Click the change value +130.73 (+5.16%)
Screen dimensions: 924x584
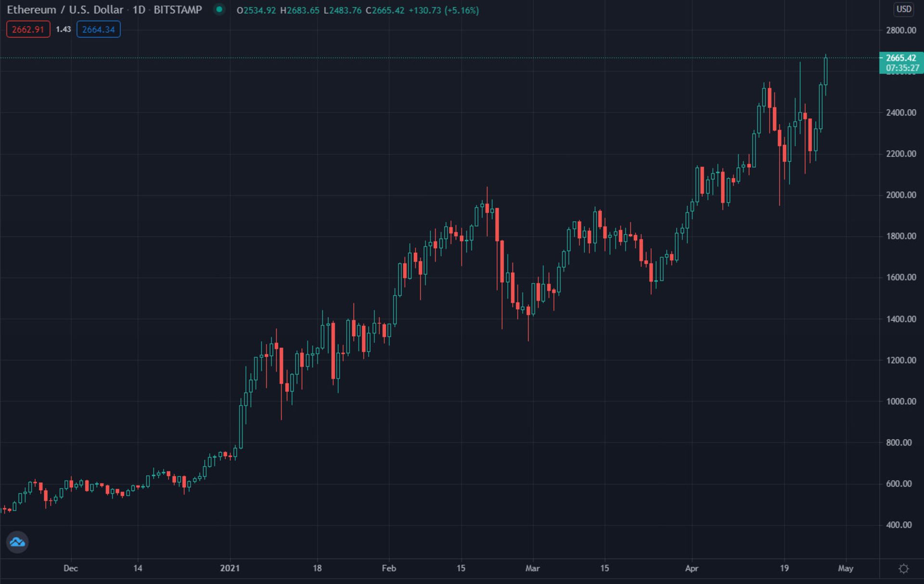pyautogui.click(x=443, y=11)
